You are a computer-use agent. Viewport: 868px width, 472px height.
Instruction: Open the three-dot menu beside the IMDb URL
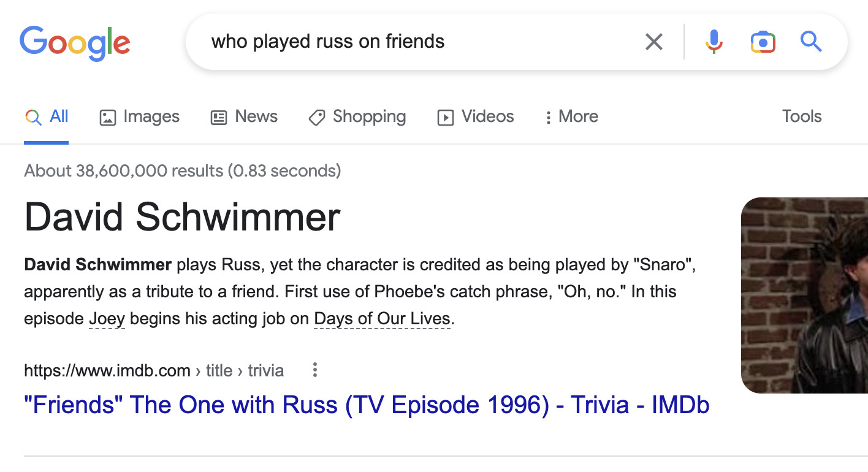pyautogui.click(x=314, y=370)
